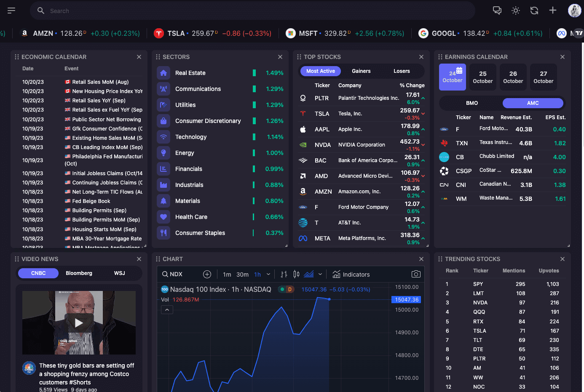The width and height of the screenshot is (584, 392).
Task: Click the LMT row in Trending Stocks
Action: point(502,293)
